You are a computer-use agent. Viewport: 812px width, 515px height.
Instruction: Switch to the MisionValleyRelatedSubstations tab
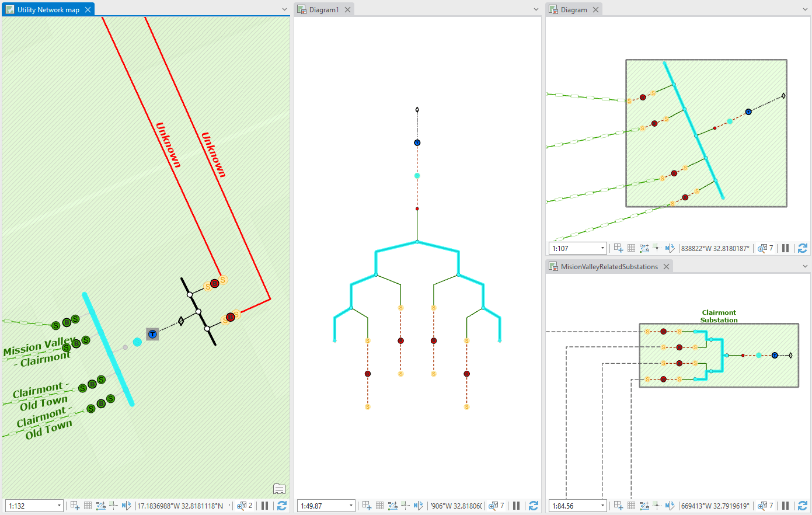pyautogui.click(x=609, y=266)
